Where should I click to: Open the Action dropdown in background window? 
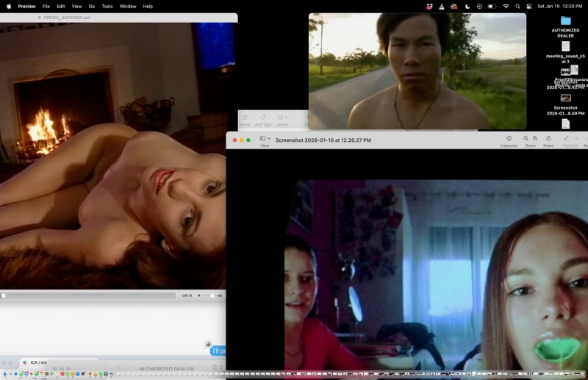[x=283, y=118]
